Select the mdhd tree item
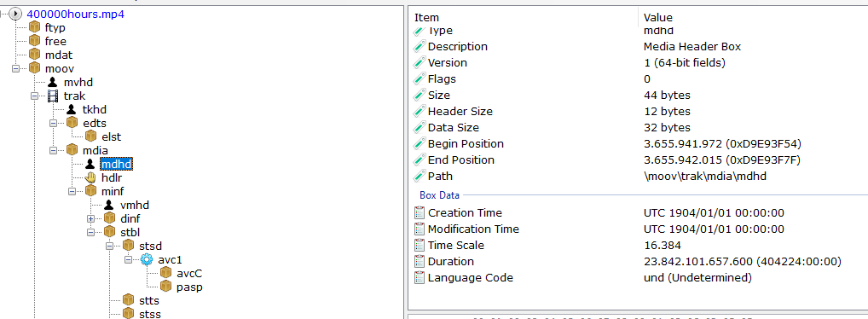This screenshot has width=868, height=319. click(117, 164)
